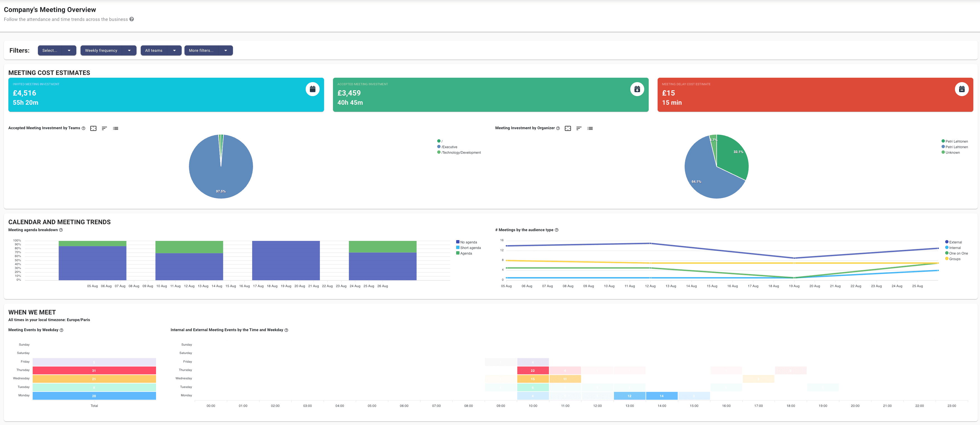This screenshot has width=980, height=425.
Task: Toggle the External series in audience type legend
Action: pyautogui.click(x=955, y=242)
